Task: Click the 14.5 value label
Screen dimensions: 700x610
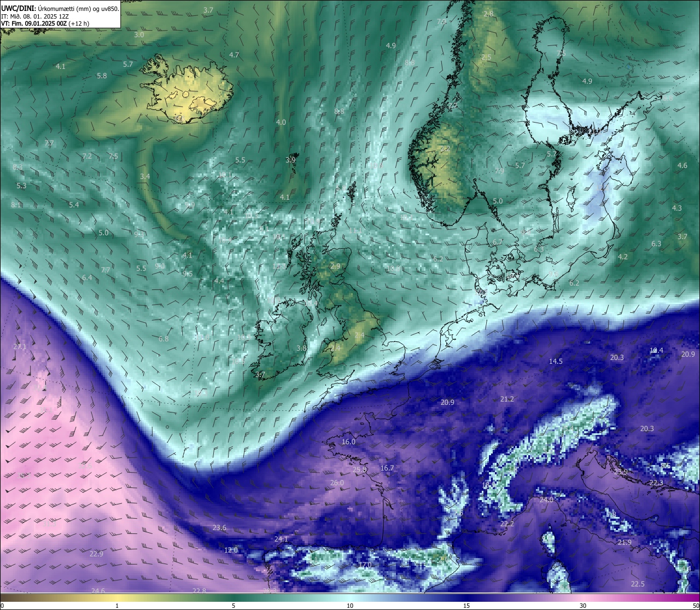Action: pyautogui.click(x=556, y=361)
